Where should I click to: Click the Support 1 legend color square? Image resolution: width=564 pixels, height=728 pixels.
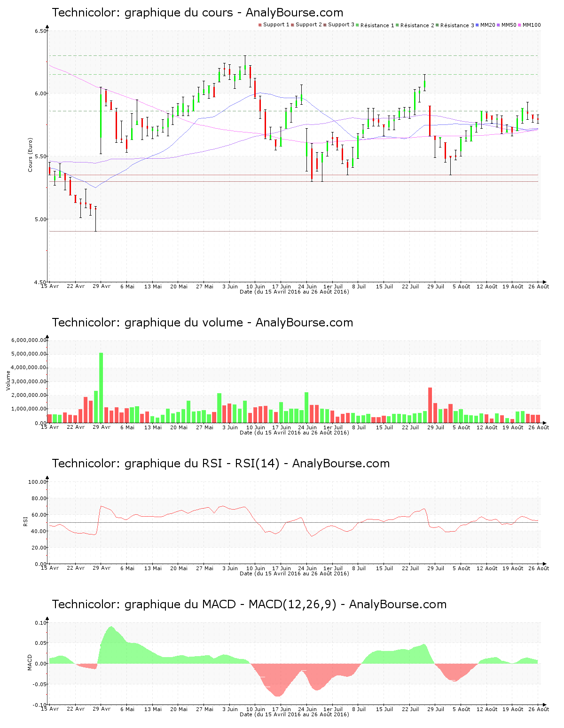tap(260, 25)
